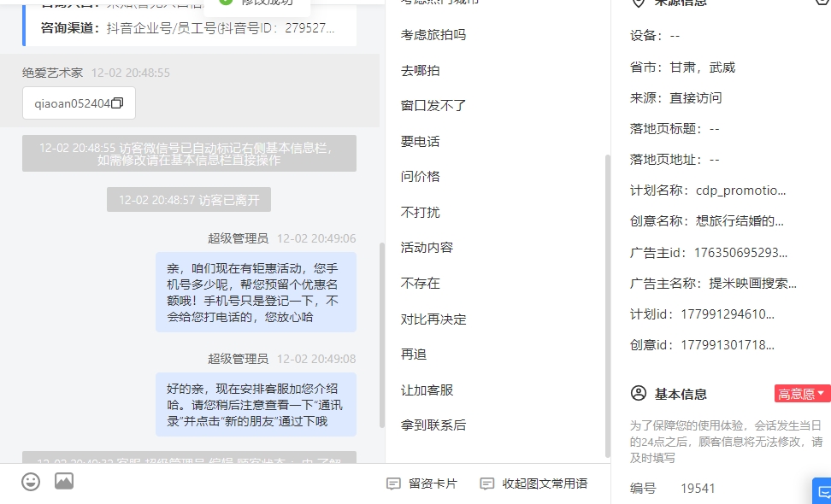
Task: Click the 好的亲 customer service message
Action: tap(256, 404)
